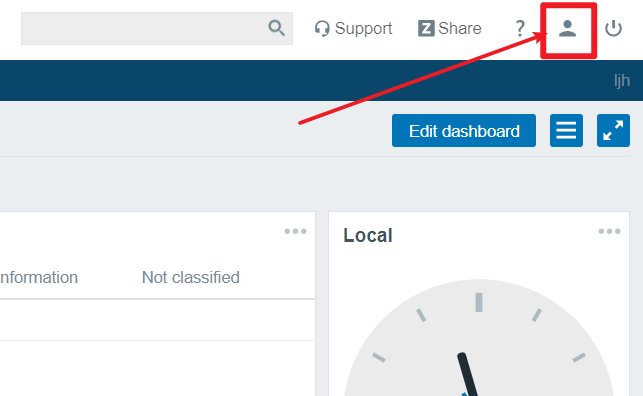Open the Support link

[x=353, y=28]
